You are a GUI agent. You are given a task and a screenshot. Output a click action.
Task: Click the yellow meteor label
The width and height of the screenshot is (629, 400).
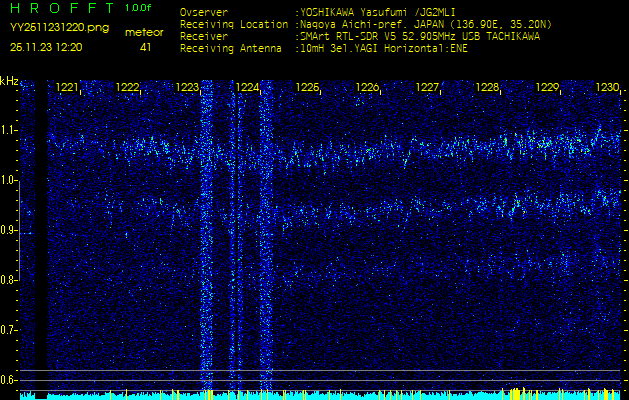click(x=144, y=33)
